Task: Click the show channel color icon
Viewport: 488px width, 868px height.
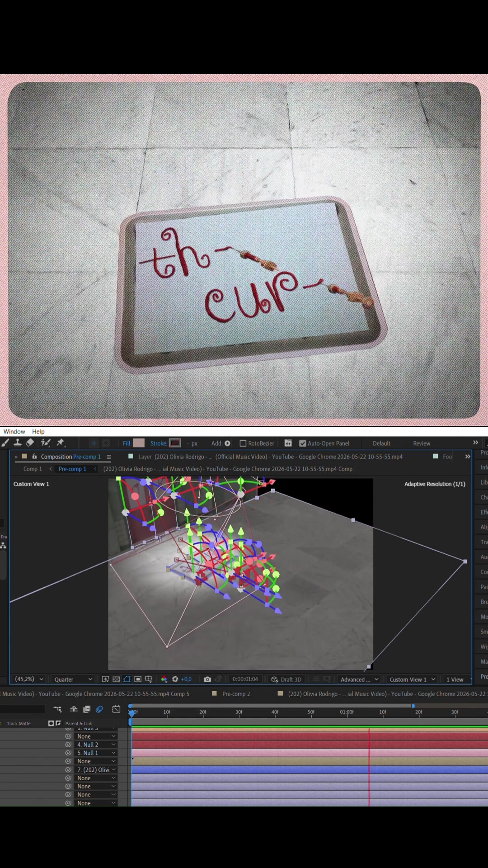Action: pyautogui.click(x=164, y=679)
